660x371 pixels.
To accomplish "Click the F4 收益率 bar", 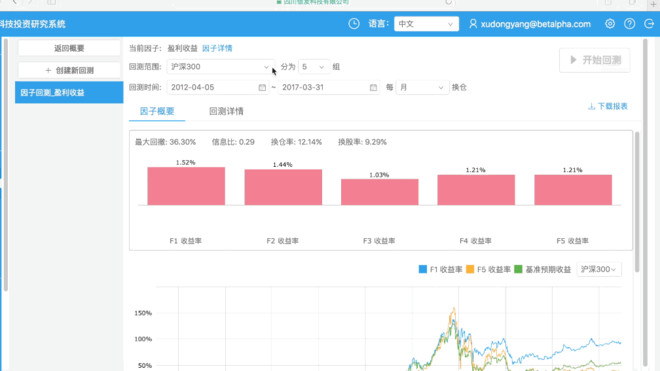I will point(476,190).
